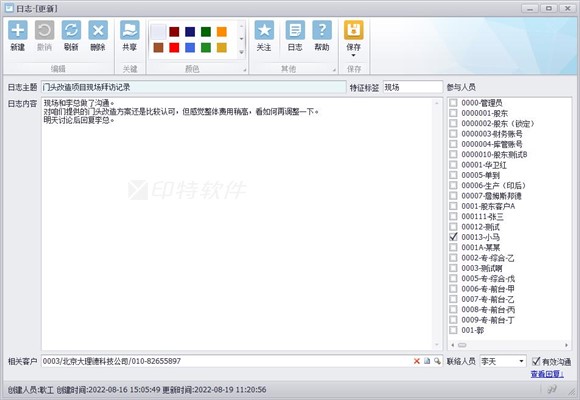The height and width of the screenshot is (400, 580).
Task: Click the 删除 delete X icon
Action: pyautogui.click(x=98, y=30)
